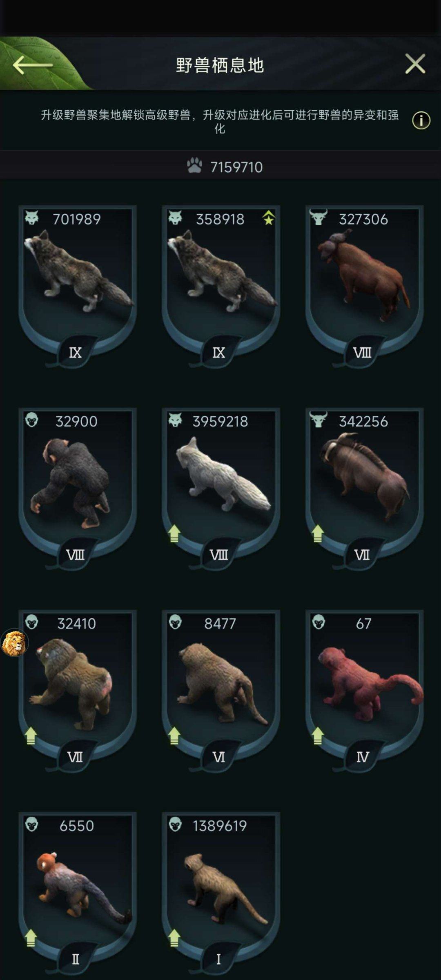Select the wolf card with 701989

[78, 286]
